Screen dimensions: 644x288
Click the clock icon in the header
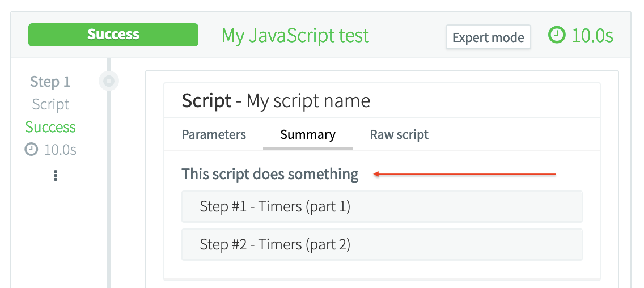pos(557,36)
